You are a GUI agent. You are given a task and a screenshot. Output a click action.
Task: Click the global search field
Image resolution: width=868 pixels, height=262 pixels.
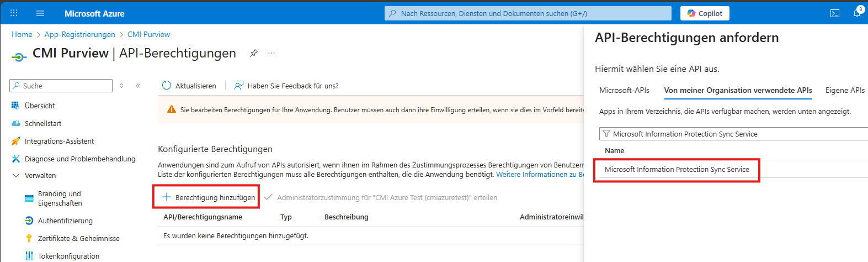(528, 13)
